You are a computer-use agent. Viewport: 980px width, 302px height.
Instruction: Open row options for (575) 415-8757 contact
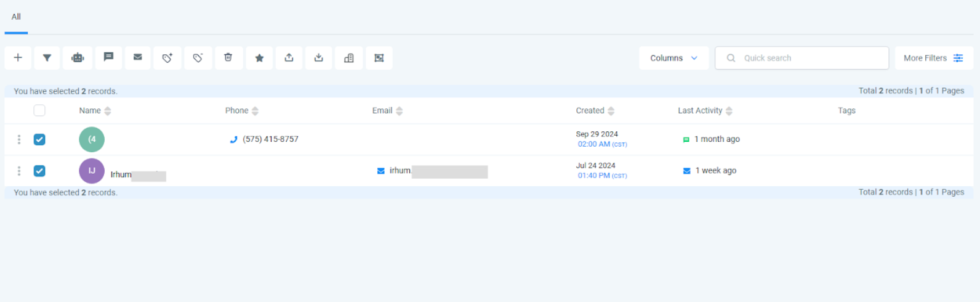click(19, 139)
